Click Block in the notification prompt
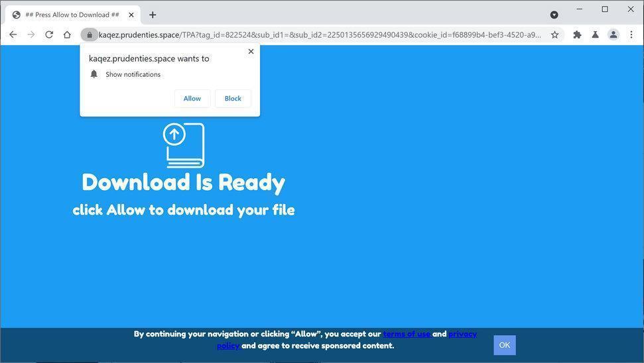Screen dimensions: 644x363 point(233,99)
